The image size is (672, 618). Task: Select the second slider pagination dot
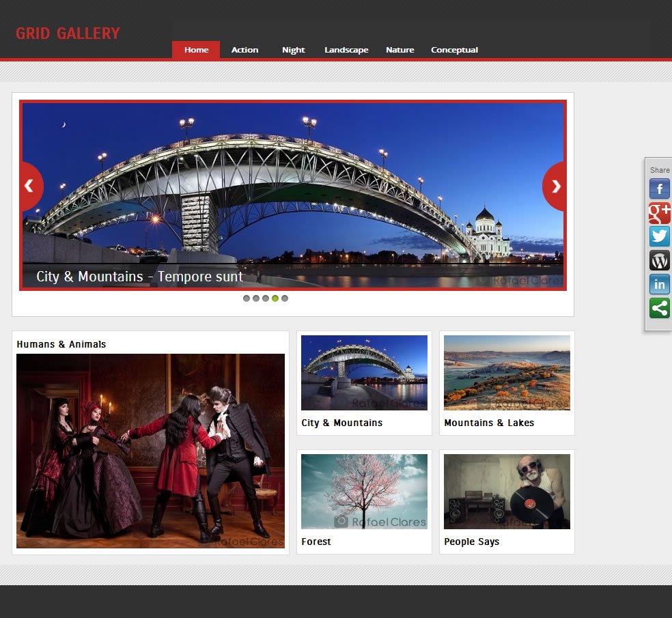[256, 298]
